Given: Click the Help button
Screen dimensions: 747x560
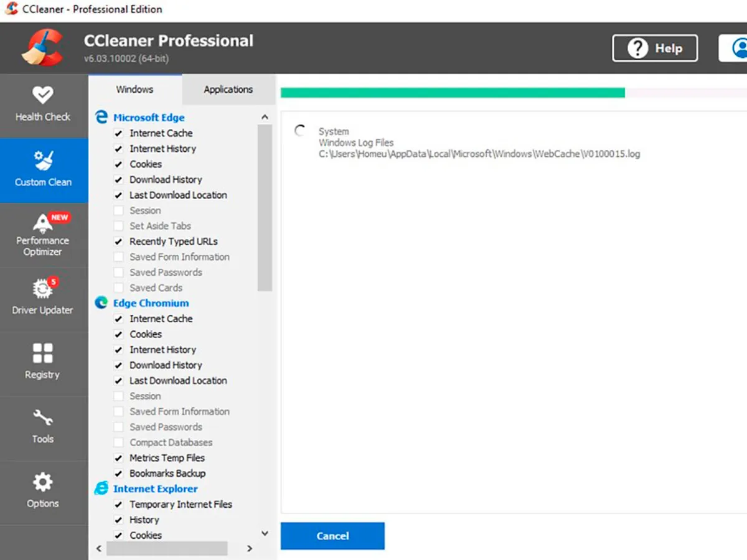Looking at the screenshot, I should pos(655,48).
